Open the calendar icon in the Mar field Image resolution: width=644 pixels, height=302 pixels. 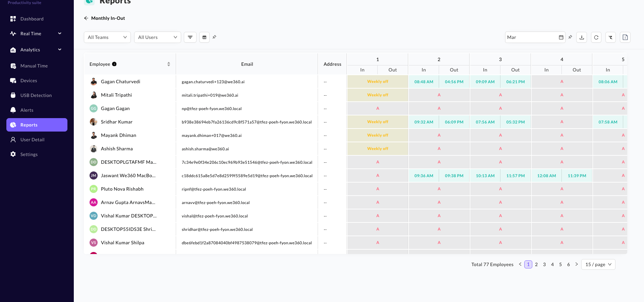coord(561,37)
